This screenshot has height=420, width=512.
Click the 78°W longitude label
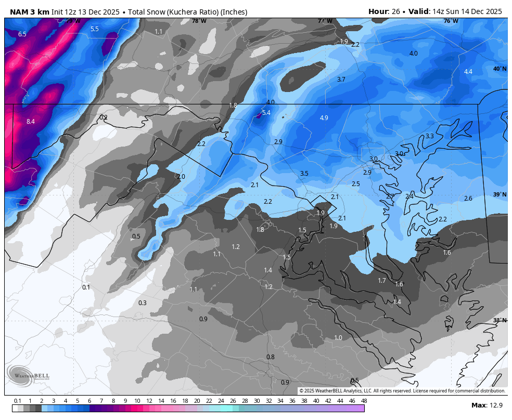(x=198, y=21)
